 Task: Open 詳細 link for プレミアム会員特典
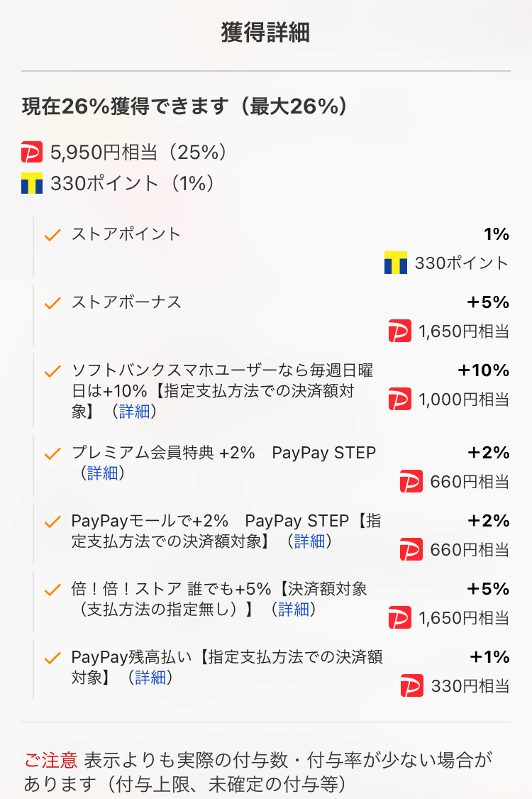coord(103,473)
